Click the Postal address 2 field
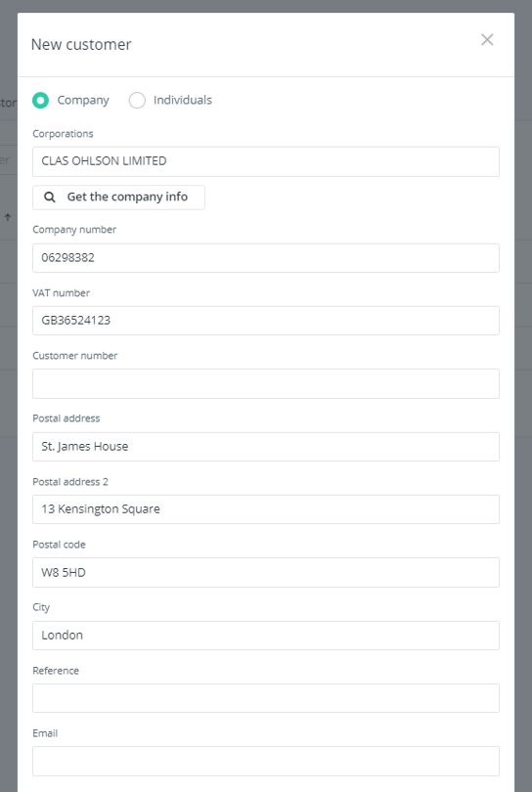Screen dimensions: 532x792 point(266,509)
